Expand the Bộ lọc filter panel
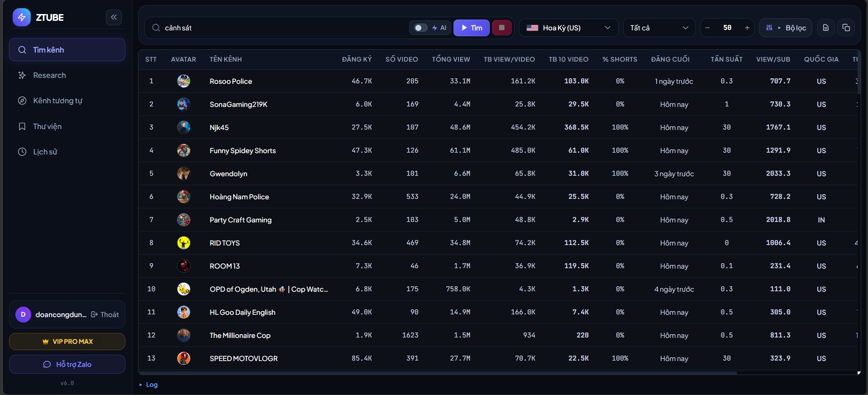The width and height of the screenshot is (868, 395). 786,28
